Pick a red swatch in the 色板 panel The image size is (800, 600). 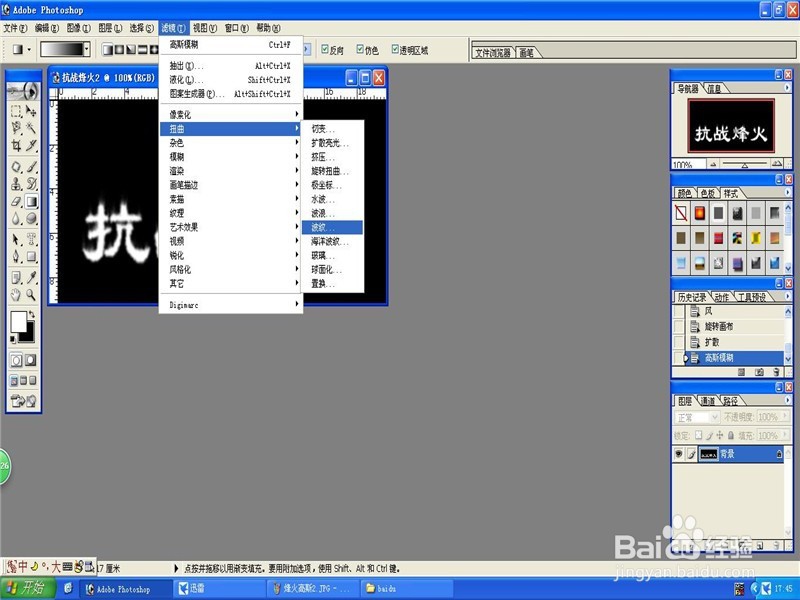pyautogui.click(x=699, y=213)
